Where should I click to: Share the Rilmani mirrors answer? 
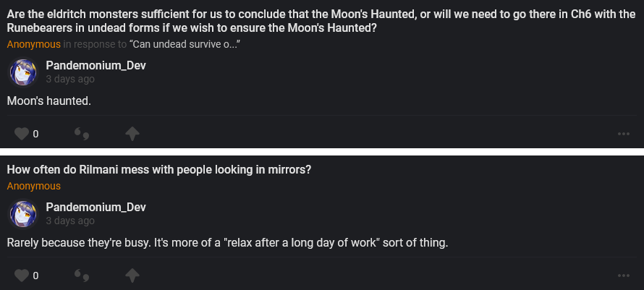pos(132,276)
